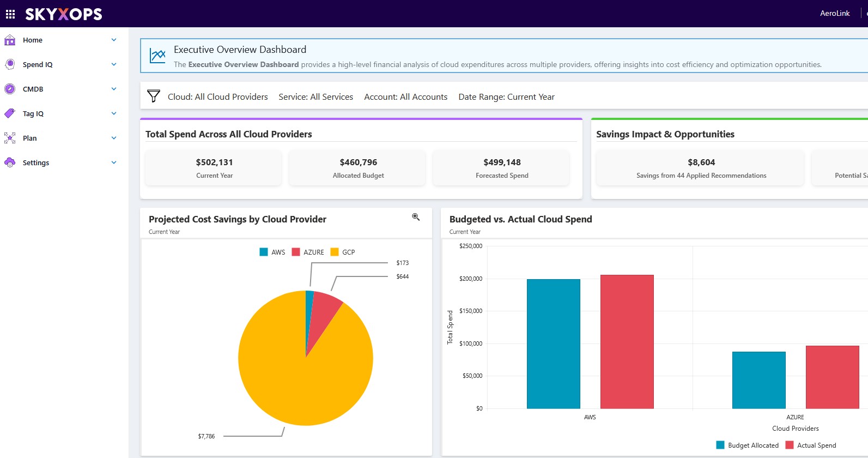The height and width of the screenshot is (458, 868).
Task: Toggle AWS series in pie legend
Action: pyautogui.click(x=272, y=252)
